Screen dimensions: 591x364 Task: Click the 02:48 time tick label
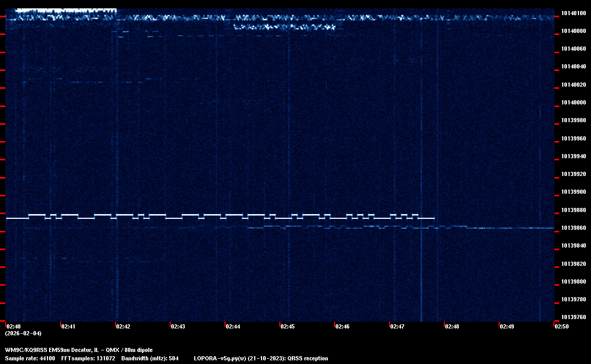pyautogui.click(x=452, y=326)
